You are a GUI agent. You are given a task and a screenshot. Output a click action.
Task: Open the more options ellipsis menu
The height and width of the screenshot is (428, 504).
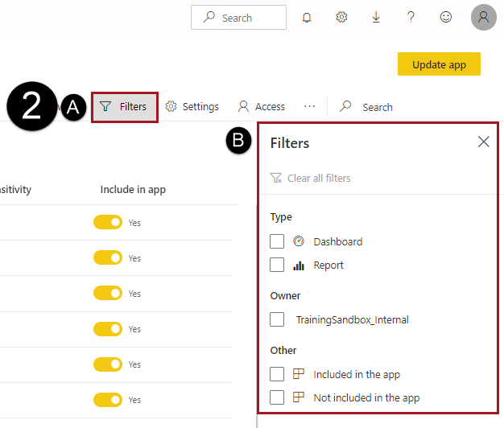pyautogui.click(x=309, y=106)
